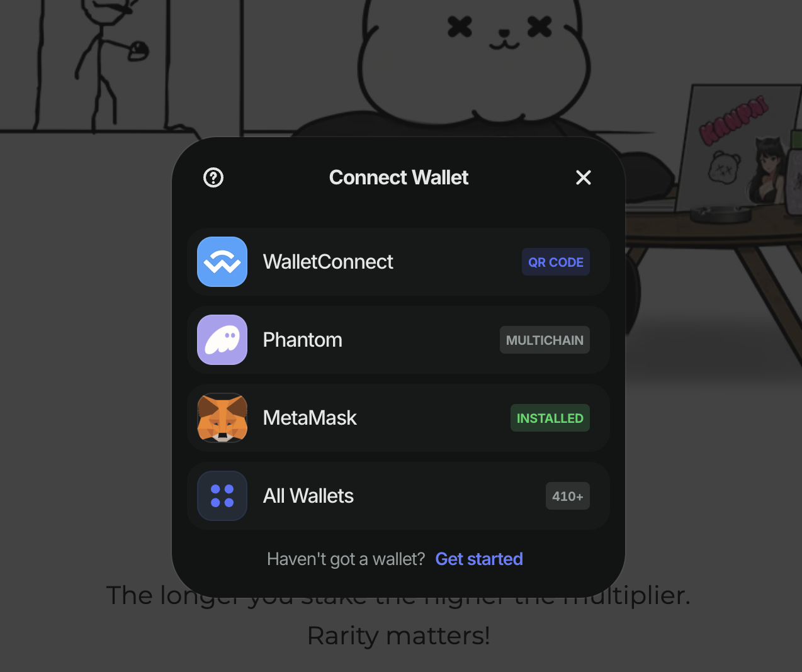Click the Connect Wallet title text
This screenshot has height=672, width=802.
pyautogui.click(x=398, y=177)
